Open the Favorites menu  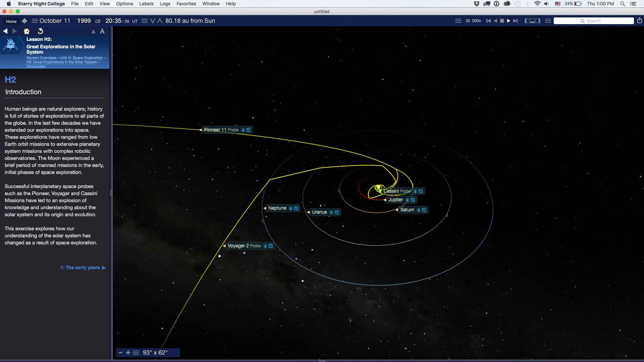pyautogui.click(x=186, y=4)
